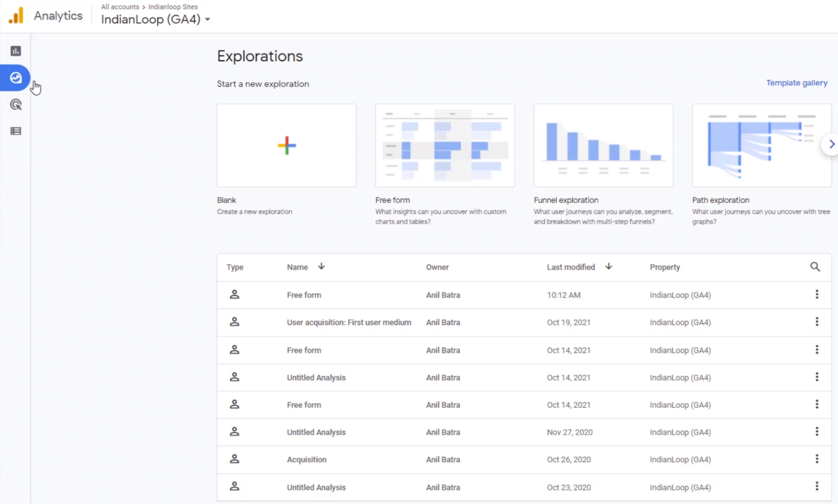The height and width of the screenshot is (504, 838).
Task: Click the Google Analytics logo
Action: coord(16,15)
